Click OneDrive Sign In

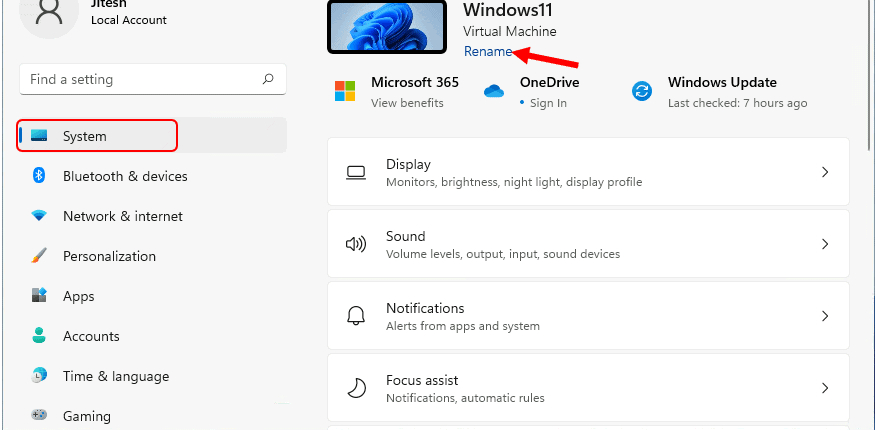[x=548, y=103]
